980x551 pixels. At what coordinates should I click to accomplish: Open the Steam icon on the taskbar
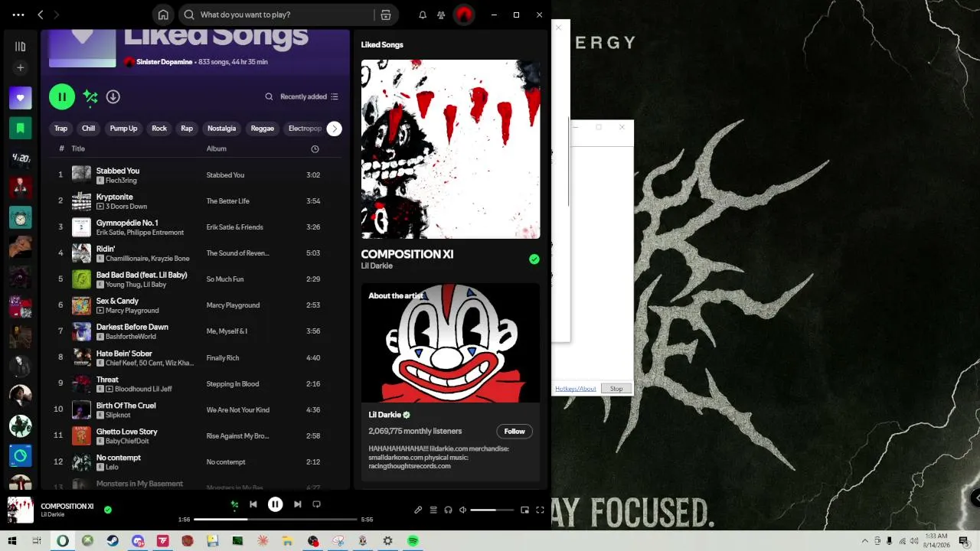pyautogui.click(x=113, y=541)
